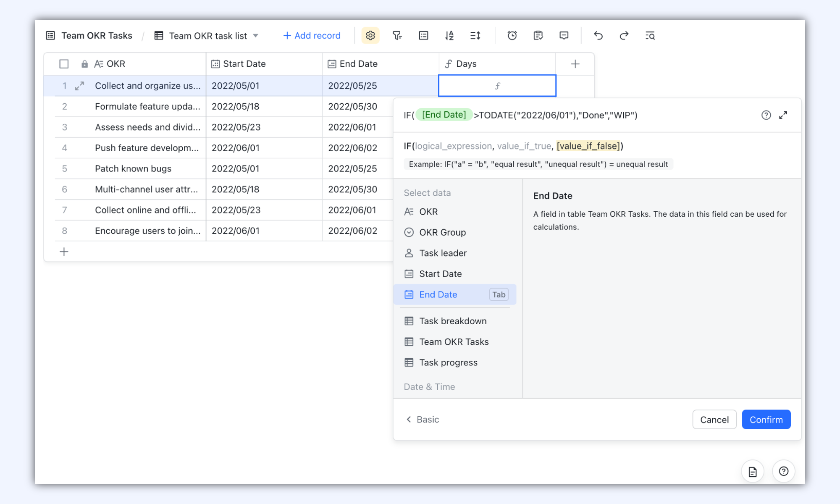Click the formula icon in Days header
Screen dimensions: 840x504
point(449,64)
